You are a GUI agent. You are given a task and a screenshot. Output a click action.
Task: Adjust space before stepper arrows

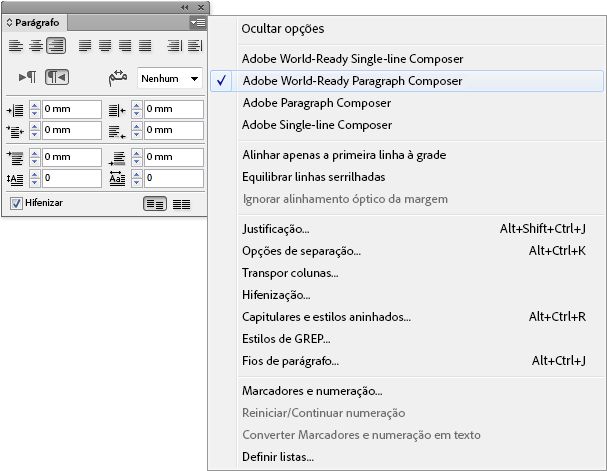(x=34, y=157)
